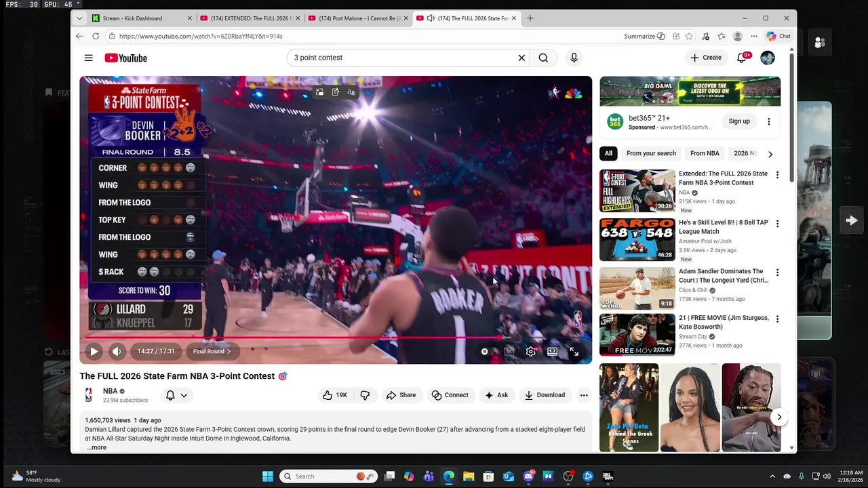Image resolution: width=868 pixels, height=488 pixels.
Task: Switch to theater mode
Action: [x=553, y=351]
